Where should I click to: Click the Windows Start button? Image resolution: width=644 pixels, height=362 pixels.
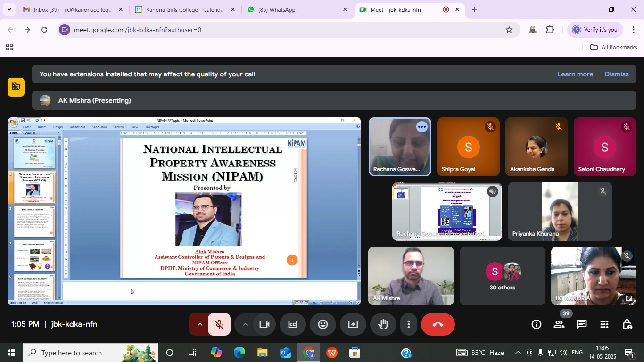[11, 353]
